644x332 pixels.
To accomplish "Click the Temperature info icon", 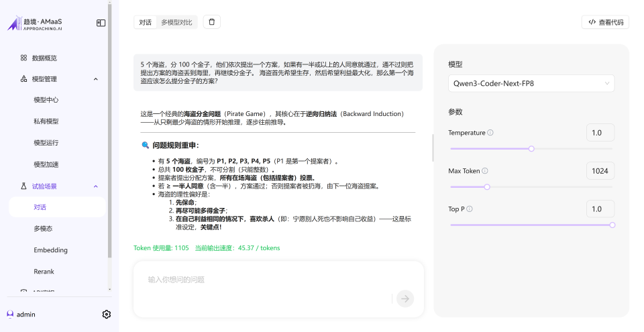I will 490,133.
